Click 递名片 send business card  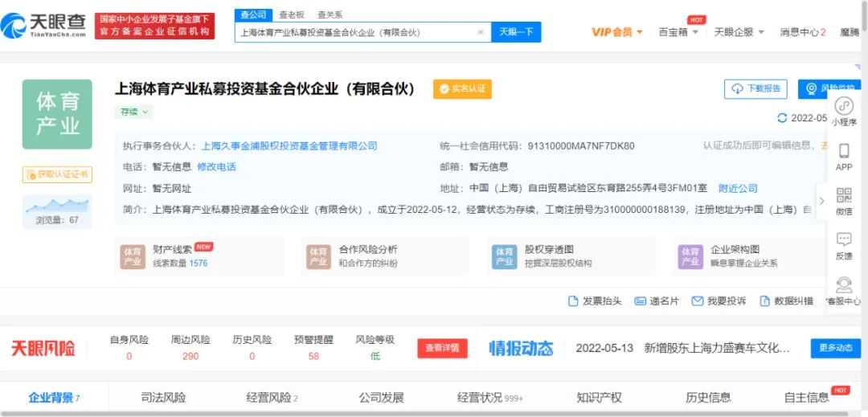(657, 300)
